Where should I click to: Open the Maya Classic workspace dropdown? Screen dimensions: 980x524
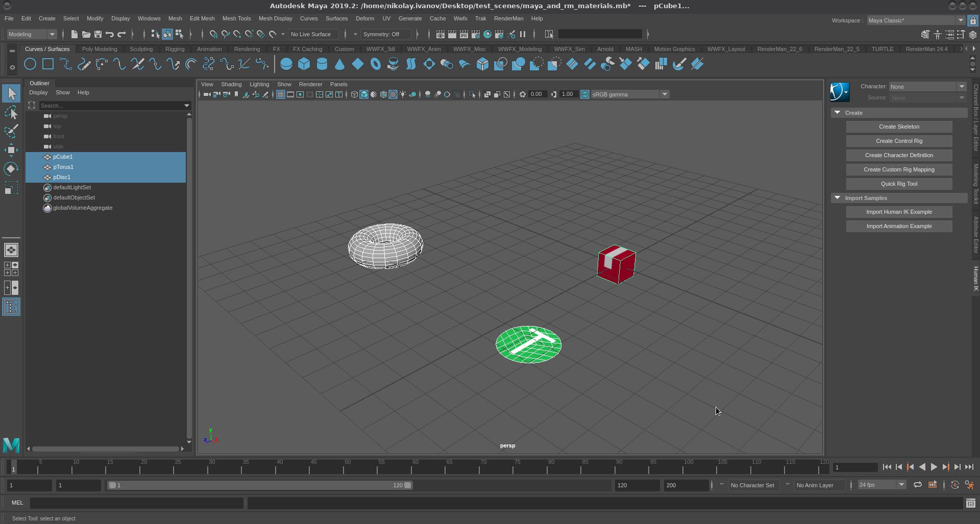coord(962,20)
